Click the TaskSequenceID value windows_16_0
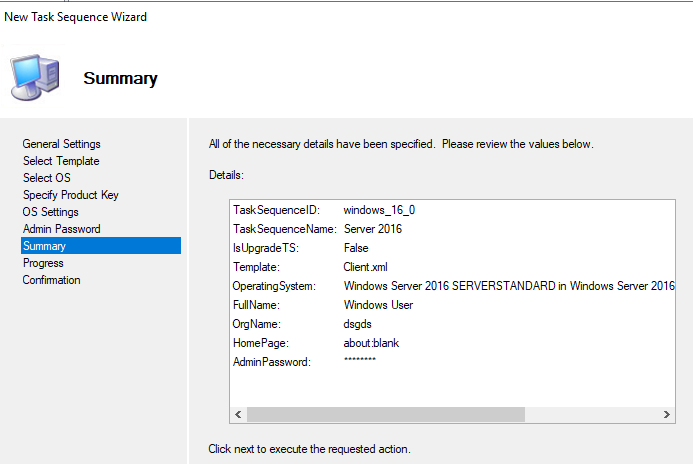 tap(379, 210)
